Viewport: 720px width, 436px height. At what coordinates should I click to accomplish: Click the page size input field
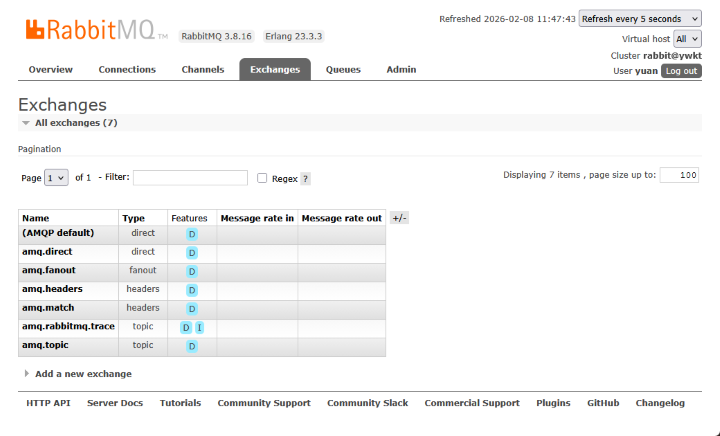(679, 175)
